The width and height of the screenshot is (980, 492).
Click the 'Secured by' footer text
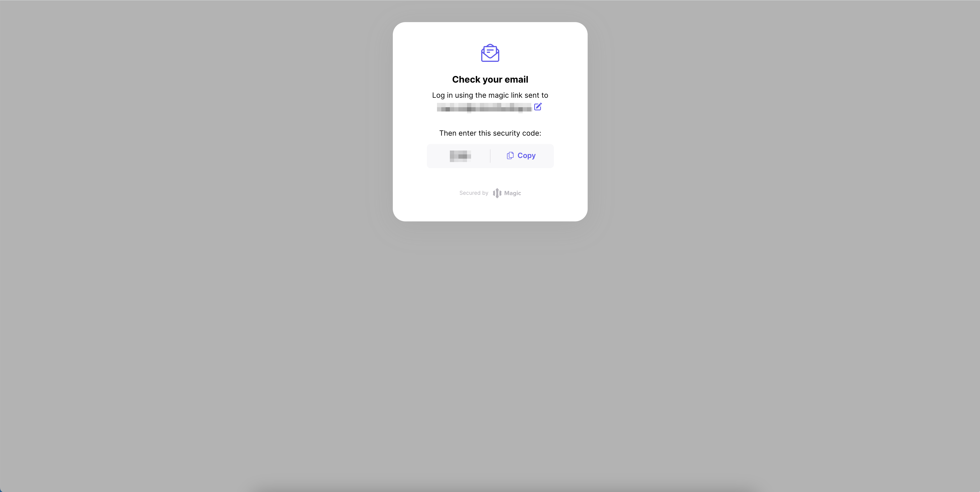[474, 193]
